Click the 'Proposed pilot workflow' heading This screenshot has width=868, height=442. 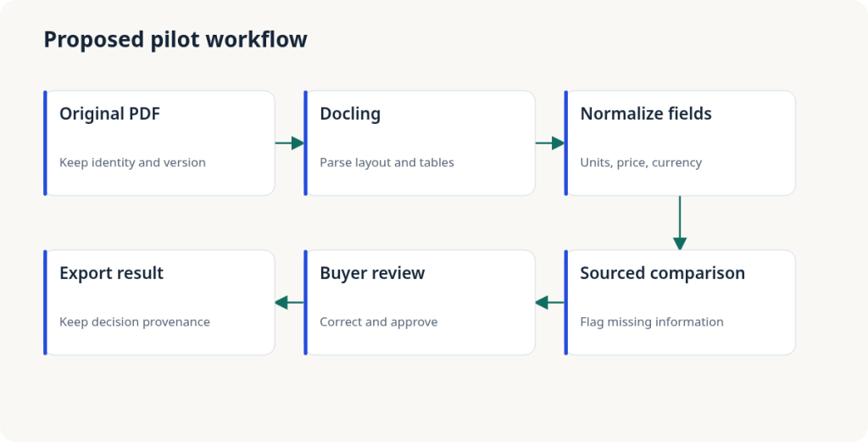click(x=175, y=40)
